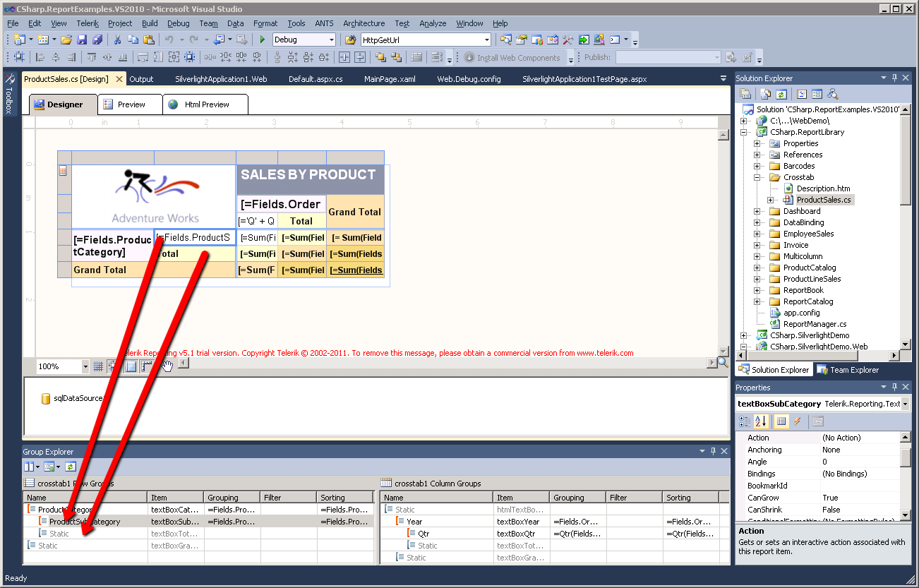Toggle rulers in the report designer
The image size is (919, 588).
[147, 366]
